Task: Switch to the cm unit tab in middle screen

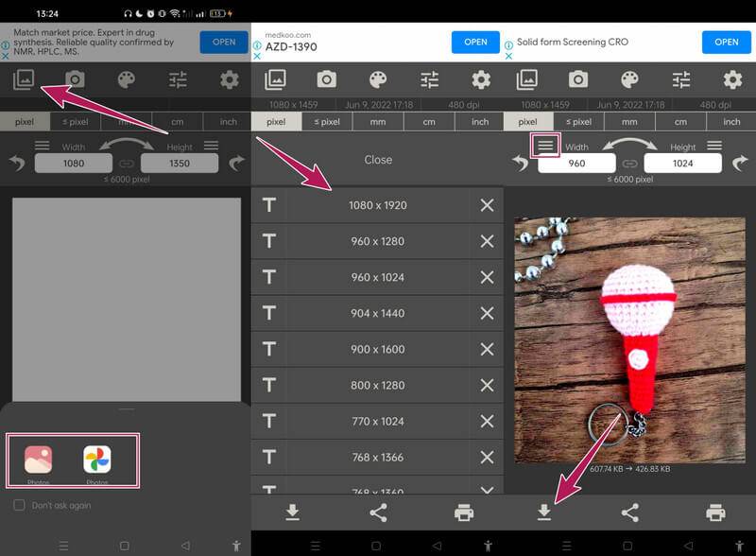Action: pyautogui.click(x=429, y=121)
